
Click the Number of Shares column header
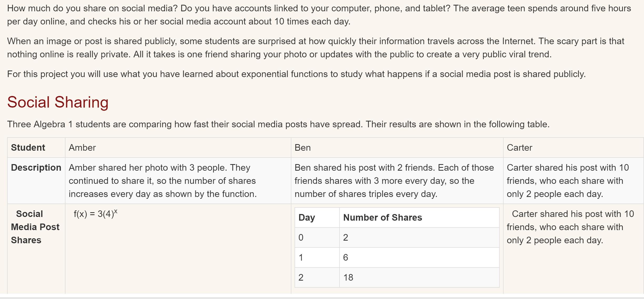coord(382,217)
